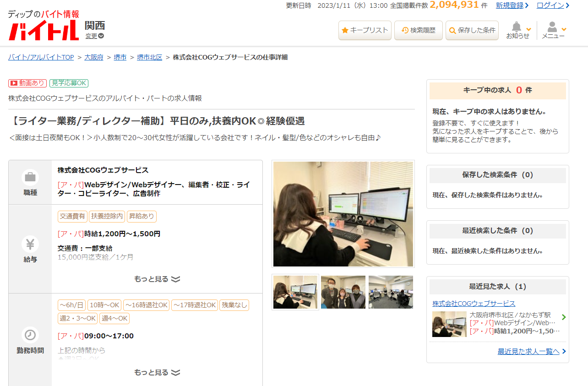Click the ～6h/日 tag
The width and height of the screenshot is (588, 386).
(x=71, y=305)
